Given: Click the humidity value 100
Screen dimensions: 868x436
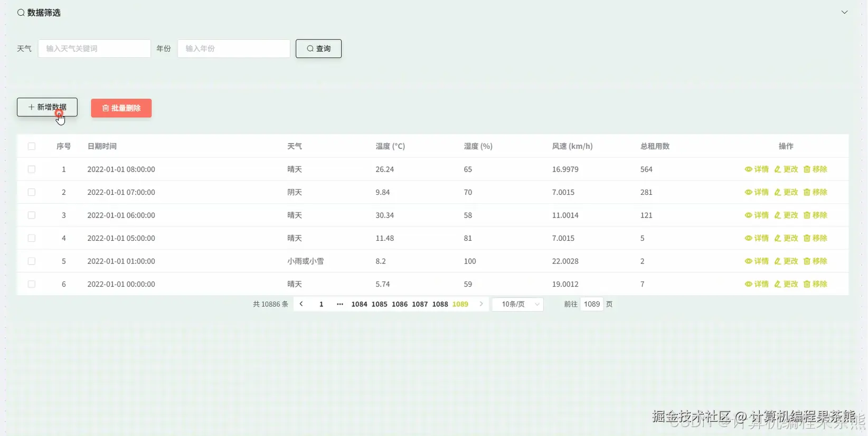Looking at the screenshot, I should [x=470, y=261].
